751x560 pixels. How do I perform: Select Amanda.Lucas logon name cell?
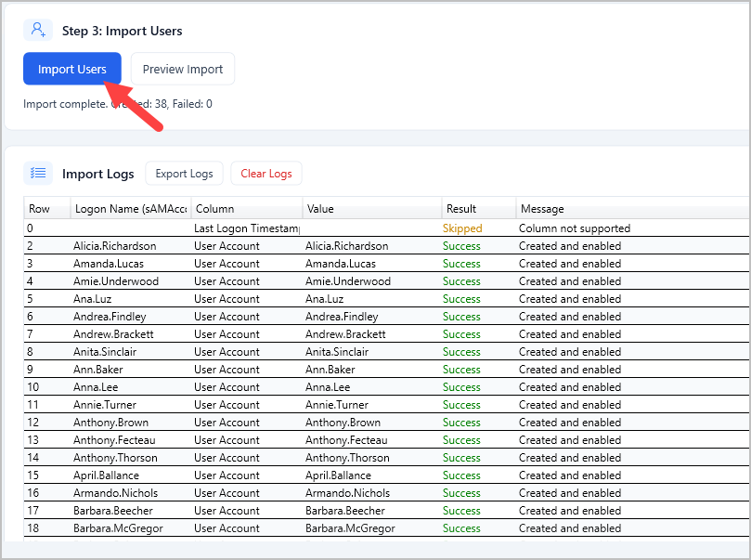(x=109, y=264)
